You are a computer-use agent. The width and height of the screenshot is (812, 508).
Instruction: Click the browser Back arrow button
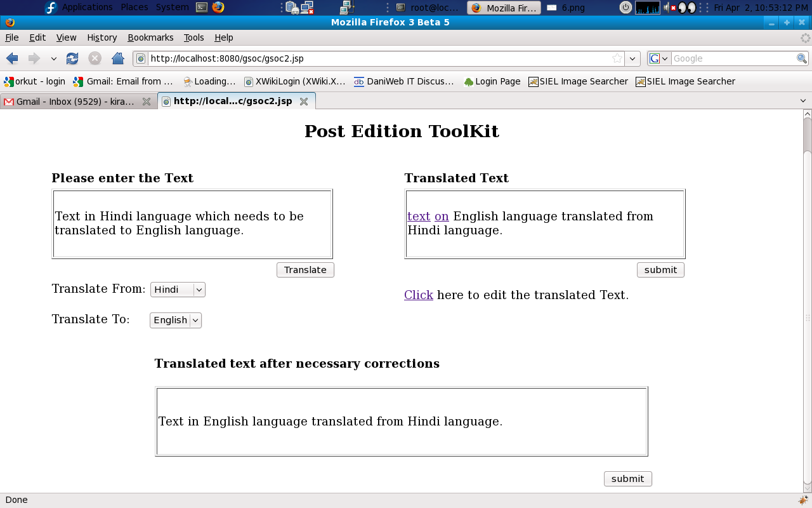click(12, 58)
